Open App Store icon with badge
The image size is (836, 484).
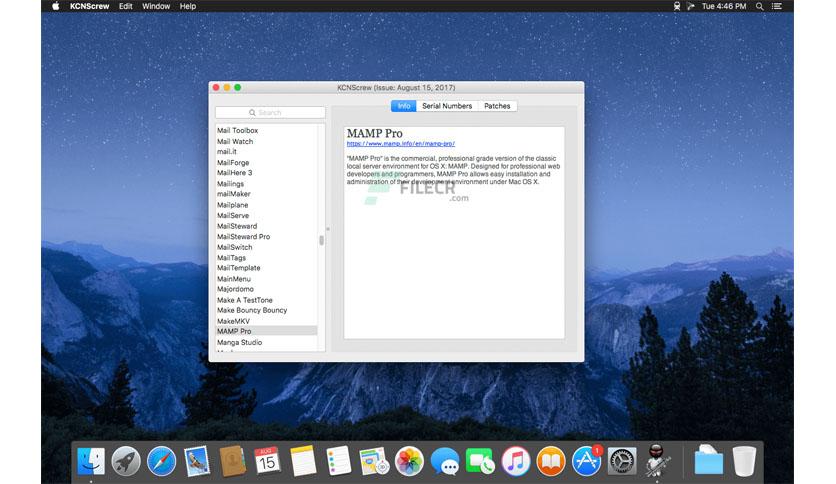[586, 461]
